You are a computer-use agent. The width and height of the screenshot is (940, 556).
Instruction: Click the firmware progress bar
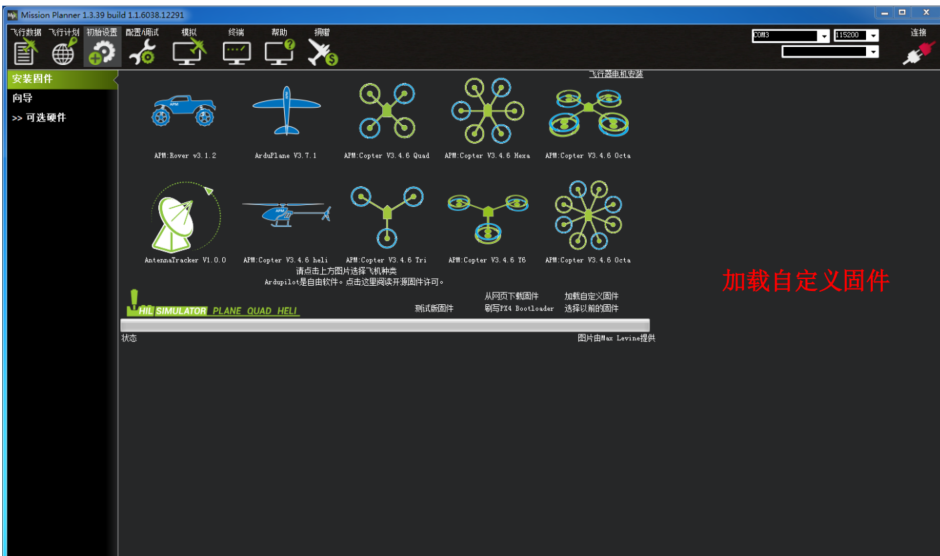coord(385,325)
